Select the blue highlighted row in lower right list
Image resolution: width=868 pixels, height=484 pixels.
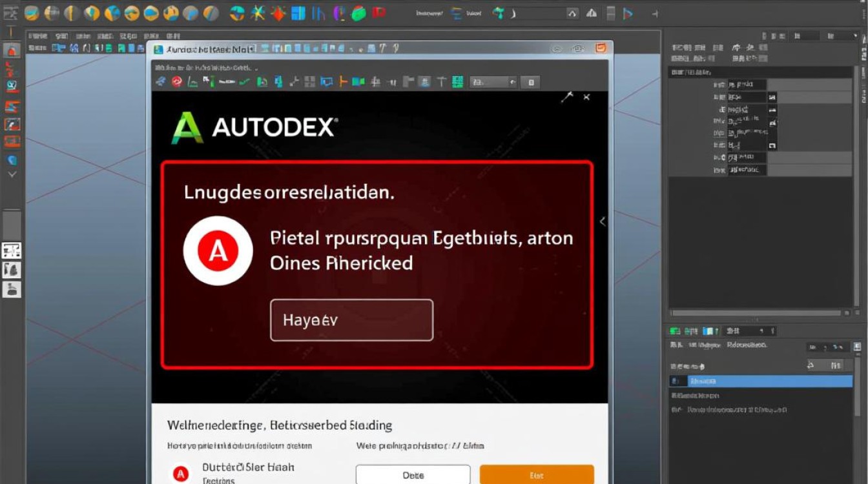pos(761,381)
